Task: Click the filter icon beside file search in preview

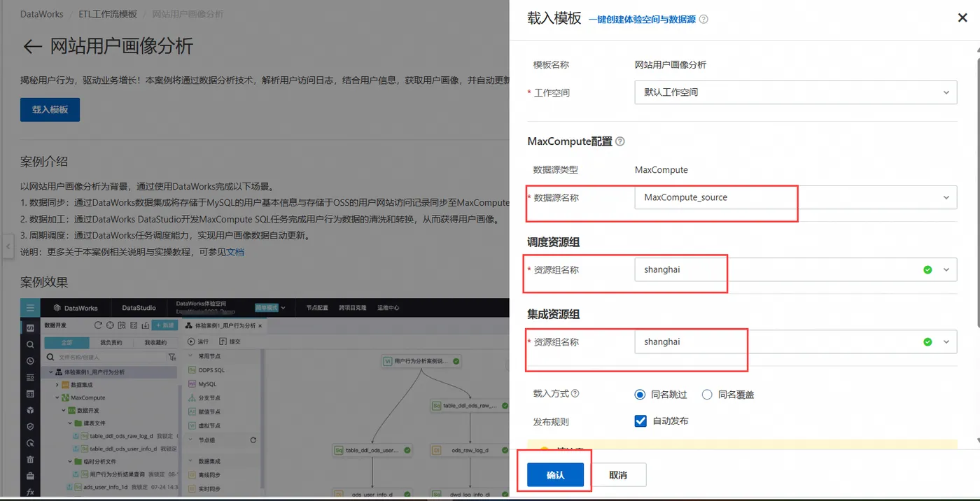Action: (172, 357)
